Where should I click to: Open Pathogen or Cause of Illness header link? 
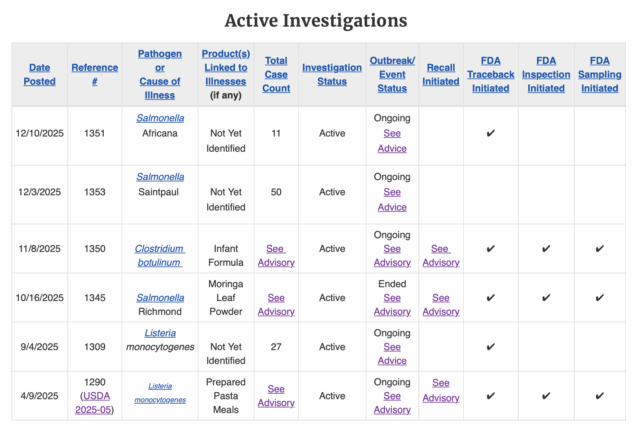(x=159, y=73)
